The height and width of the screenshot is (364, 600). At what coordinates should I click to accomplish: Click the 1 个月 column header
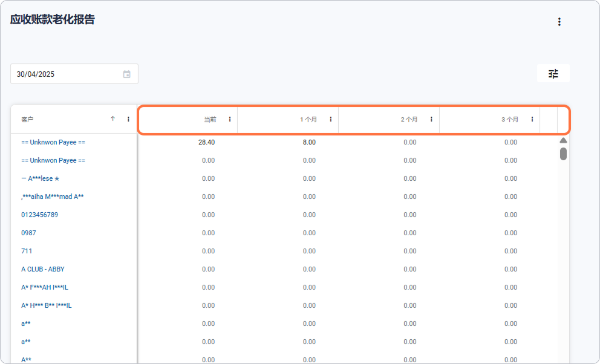(x=288, y=120)
